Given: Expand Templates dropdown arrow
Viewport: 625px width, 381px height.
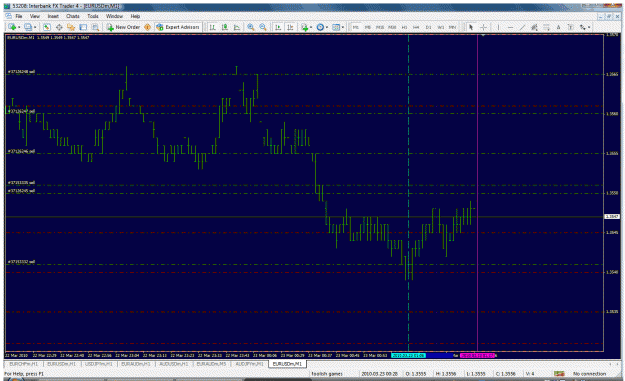Looking at the screenshot, I should click(343, 27).
